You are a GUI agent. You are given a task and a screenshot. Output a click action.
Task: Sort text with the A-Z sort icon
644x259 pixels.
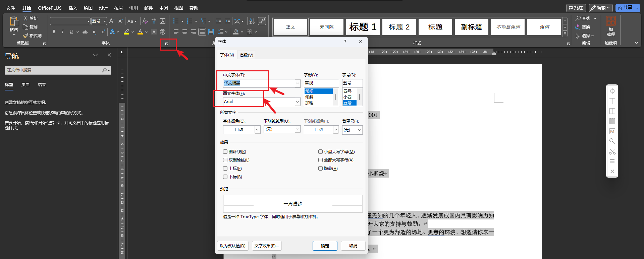(x=252, y=21)
